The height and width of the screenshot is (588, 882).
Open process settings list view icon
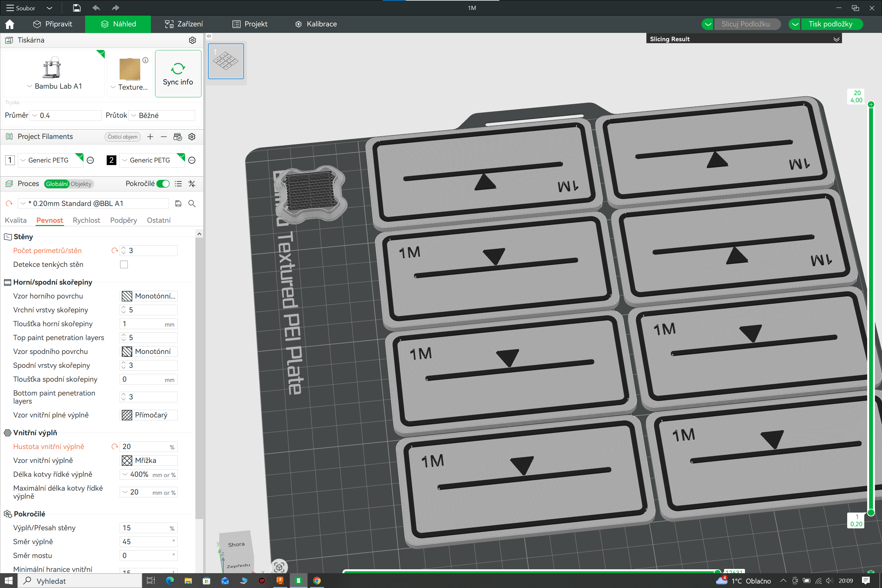click(178, 184)
